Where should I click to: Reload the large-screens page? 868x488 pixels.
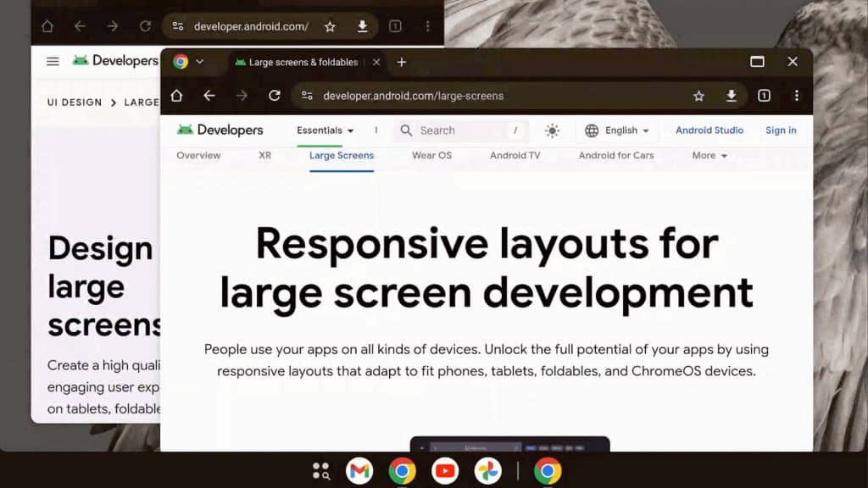[x=275, y=96]
